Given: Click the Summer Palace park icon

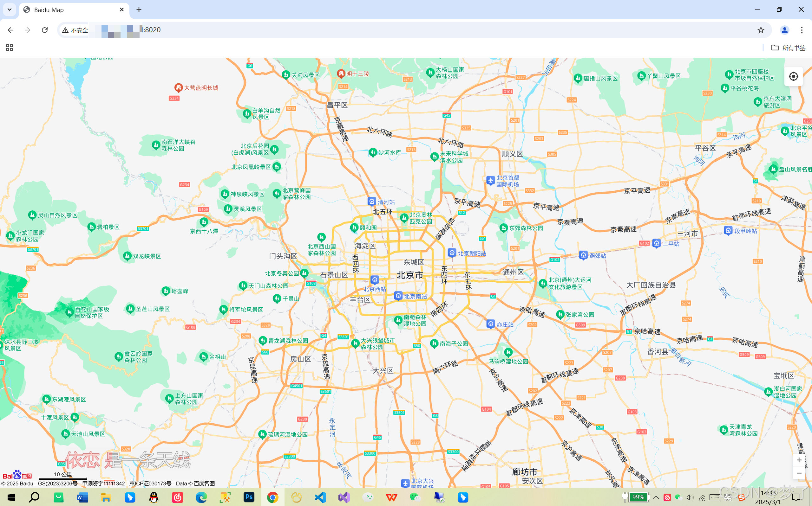Looking at the screenshot, I should [354, 228].
